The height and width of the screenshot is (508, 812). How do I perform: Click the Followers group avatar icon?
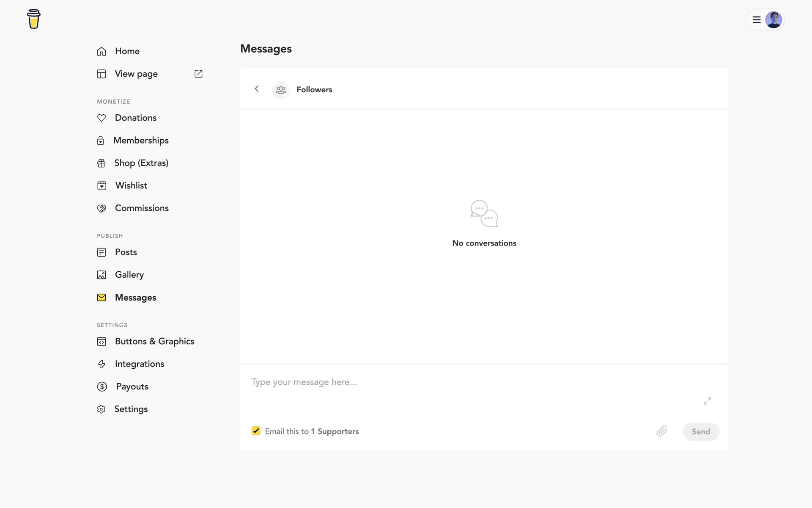tap(281, 90)
